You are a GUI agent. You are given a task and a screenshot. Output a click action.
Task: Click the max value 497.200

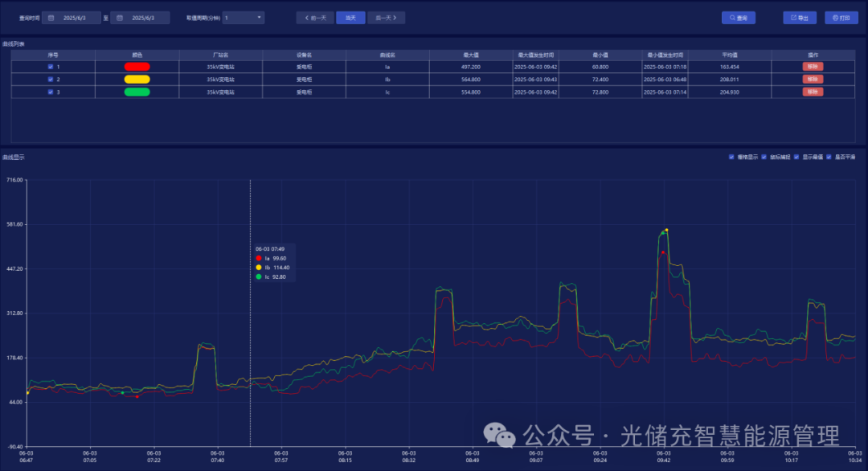pos(471,67)
